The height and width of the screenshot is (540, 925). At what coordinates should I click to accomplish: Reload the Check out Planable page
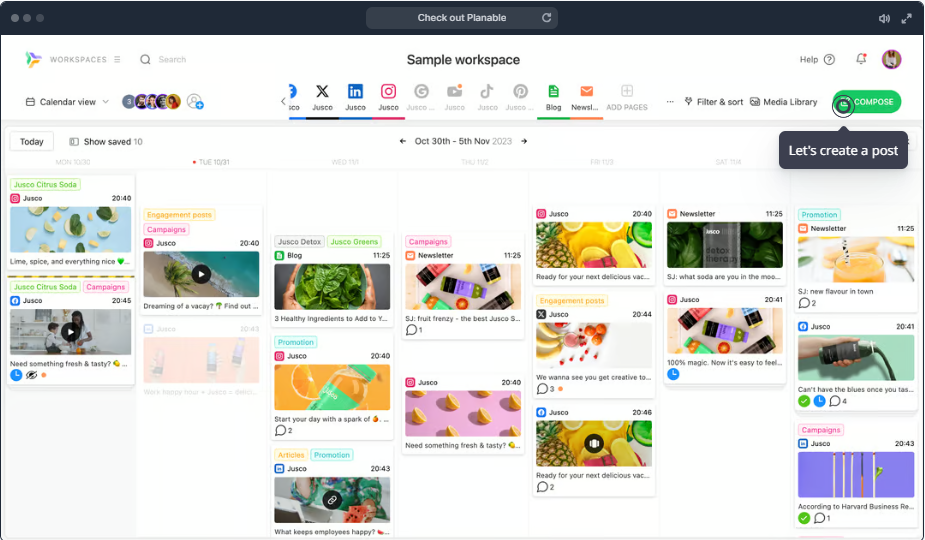point(547,18)
